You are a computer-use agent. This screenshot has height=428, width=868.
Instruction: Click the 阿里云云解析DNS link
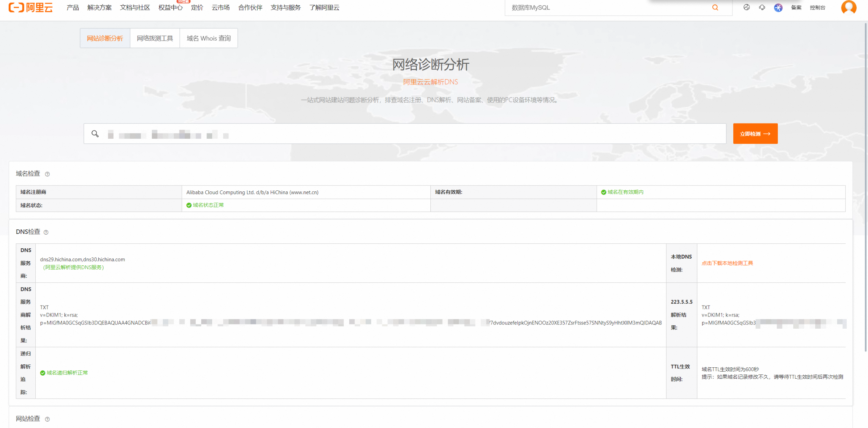[430, 82]
